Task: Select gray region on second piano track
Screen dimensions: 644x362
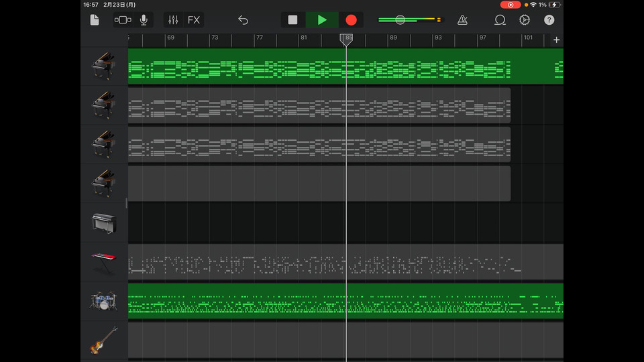Action: (x=319, y=105)
